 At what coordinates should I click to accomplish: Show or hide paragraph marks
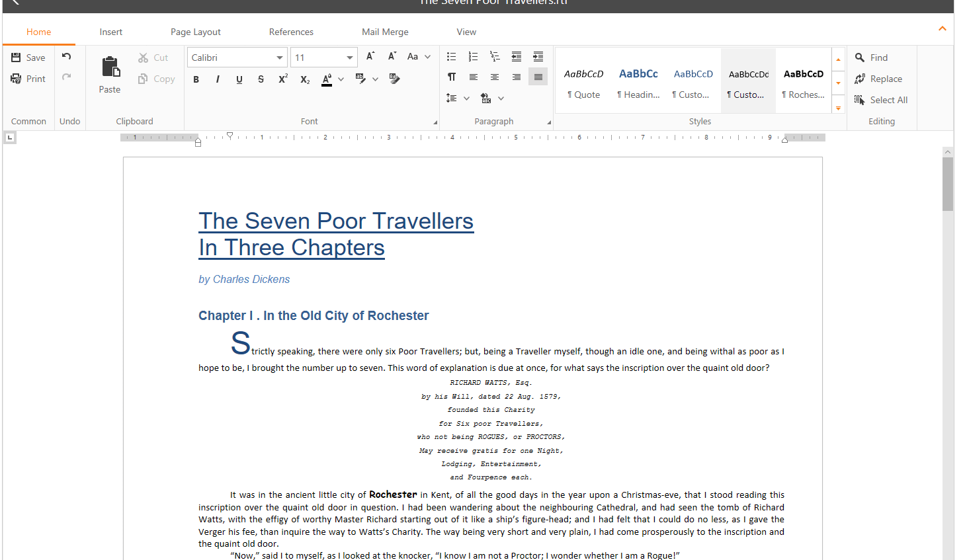click(452, 77)
